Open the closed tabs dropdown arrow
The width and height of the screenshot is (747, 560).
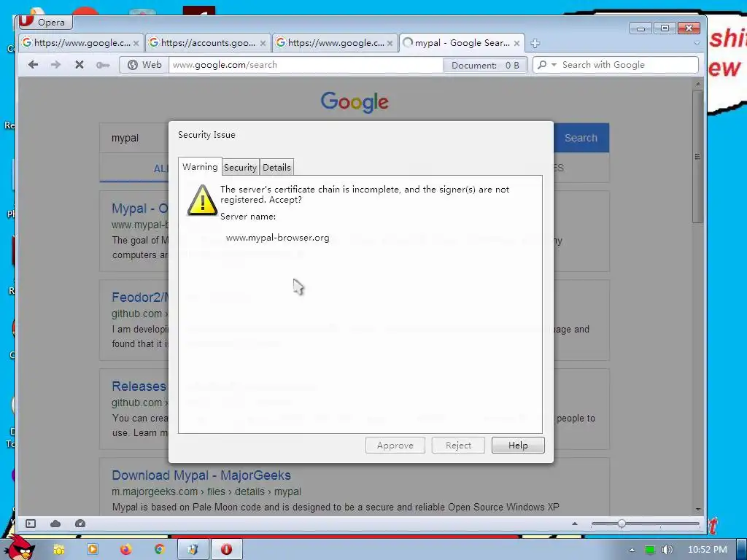point(697,43)
